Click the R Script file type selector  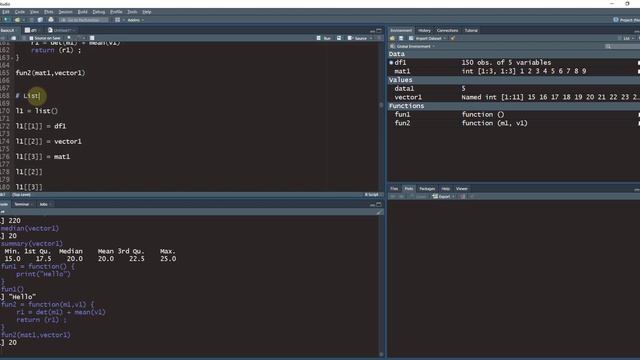click(x=372, y=195)
